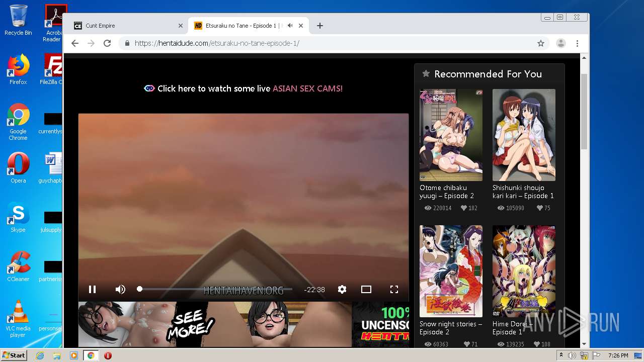Viewport: 644px width, 362px height.
Task: Open the VLC media player shortcut
Action: click(18, 319)
